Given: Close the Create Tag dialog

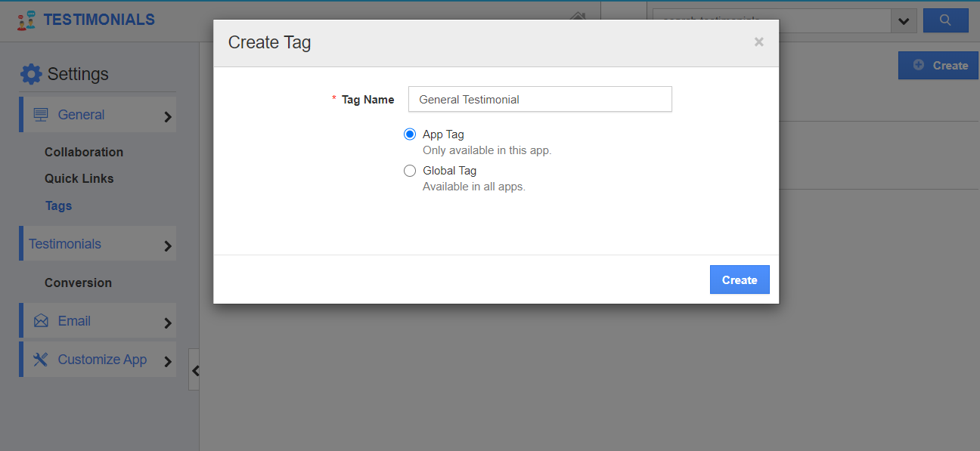Looking at the screenshot, I should click(759, 42).
